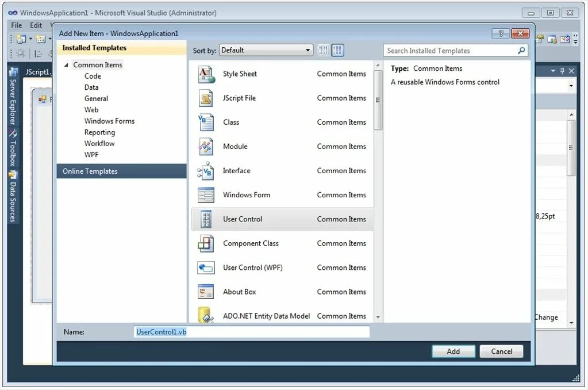
Task: Select the User Control (WPF) label
Action: click(x=253, y=267)
